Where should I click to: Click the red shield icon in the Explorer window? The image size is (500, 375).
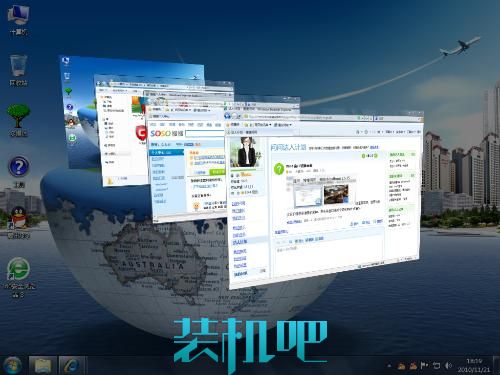click(x=141, y=133)
